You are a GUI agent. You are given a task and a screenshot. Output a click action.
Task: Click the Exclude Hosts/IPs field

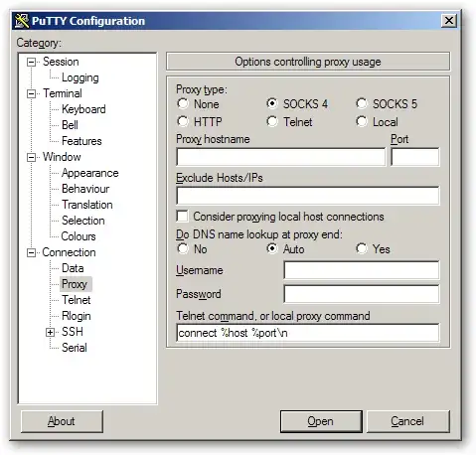(x=308, y=196)
